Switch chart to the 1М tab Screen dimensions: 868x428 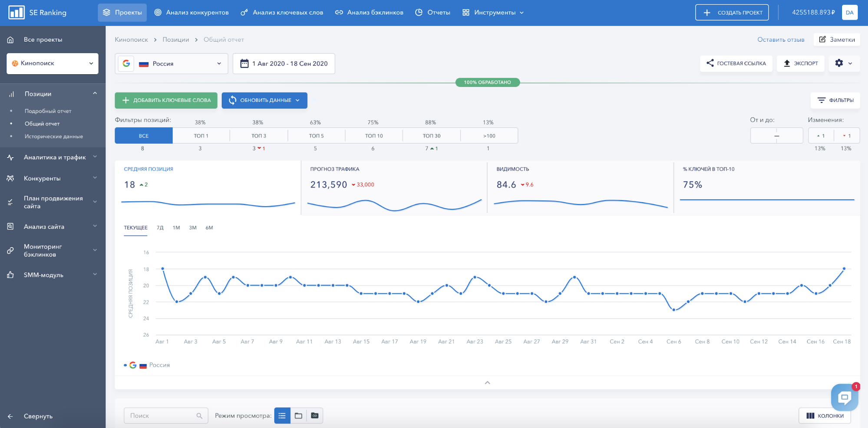click(176, 228)
